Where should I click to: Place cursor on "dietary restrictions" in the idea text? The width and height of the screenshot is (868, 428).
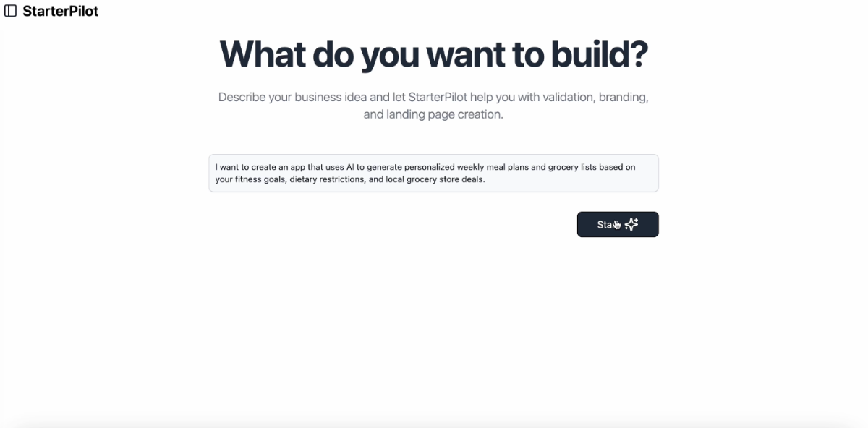coord(327,179)
